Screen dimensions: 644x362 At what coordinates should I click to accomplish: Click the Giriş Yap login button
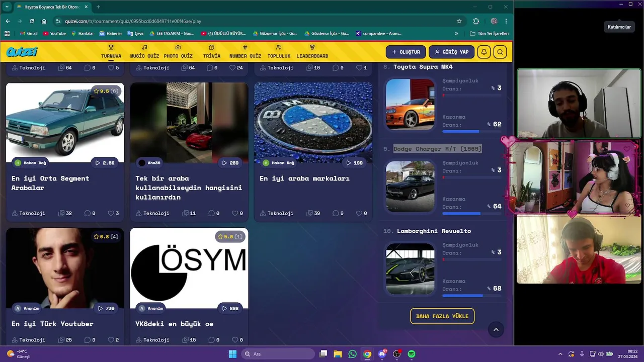pos(452,52)
